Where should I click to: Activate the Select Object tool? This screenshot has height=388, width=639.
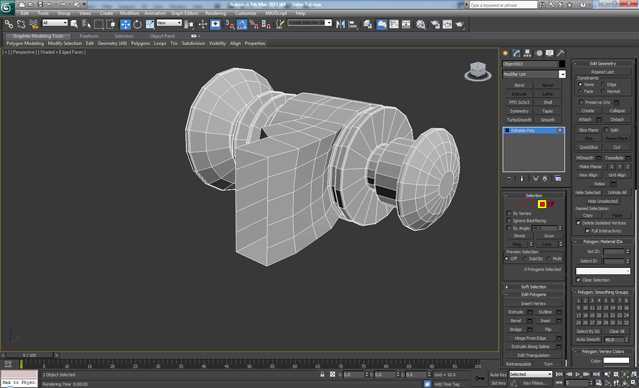click(74, 24)
